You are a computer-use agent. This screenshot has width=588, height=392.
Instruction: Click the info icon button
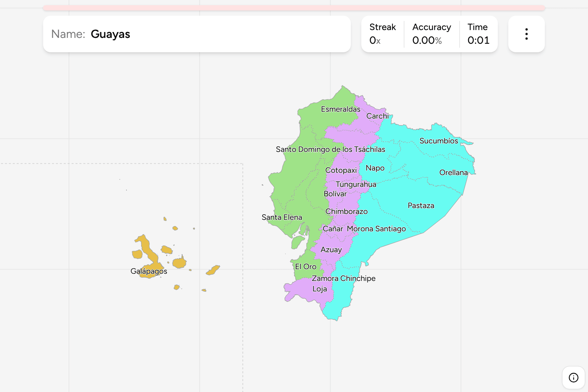click(573, 378)
